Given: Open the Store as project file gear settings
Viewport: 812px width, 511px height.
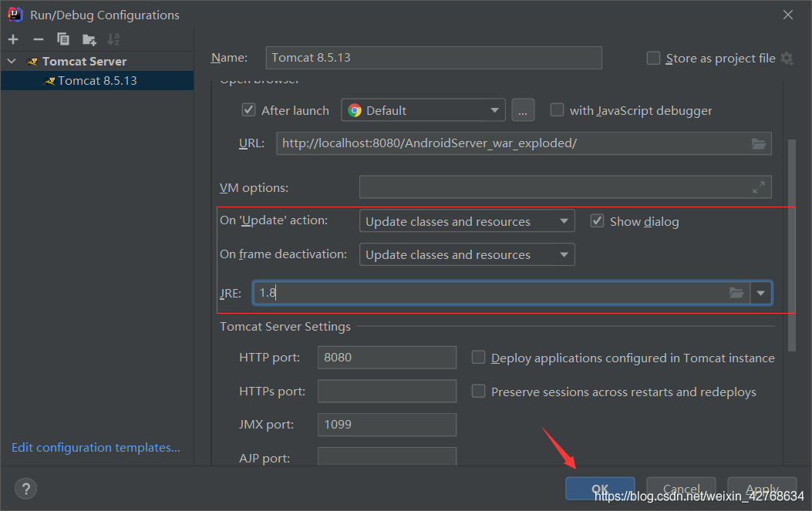Looking at the screenshot, I should click(787, 59).
